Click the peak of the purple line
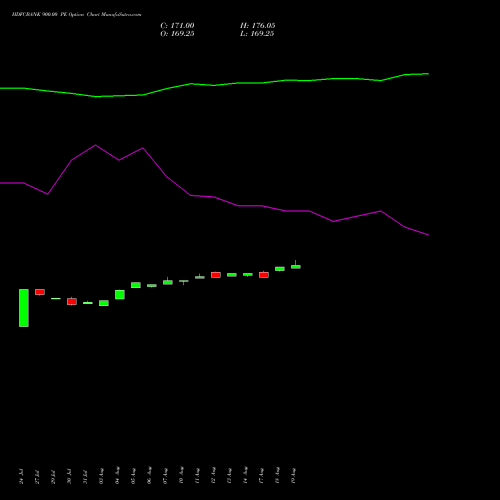 (x=95, y=145)
